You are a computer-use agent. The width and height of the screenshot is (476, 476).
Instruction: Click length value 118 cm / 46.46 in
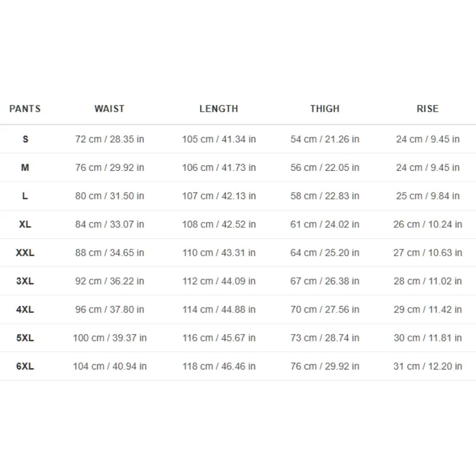click(219, 367)
